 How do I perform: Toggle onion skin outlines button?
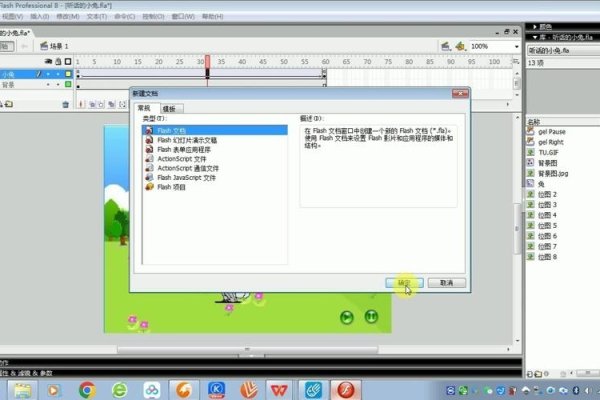[x=101, y=104]
